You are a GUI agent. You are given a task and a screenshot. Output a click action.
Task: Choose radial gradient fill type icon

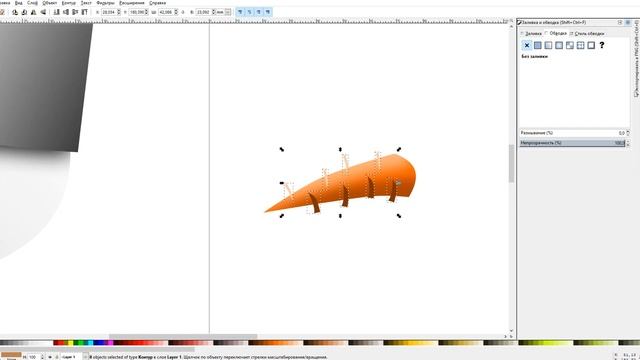tap(559, 45)
